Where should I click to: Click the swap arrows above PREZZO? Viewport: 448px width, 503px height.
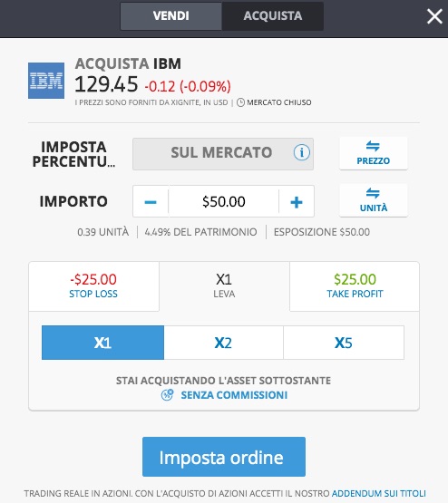(x=373, y=146)
